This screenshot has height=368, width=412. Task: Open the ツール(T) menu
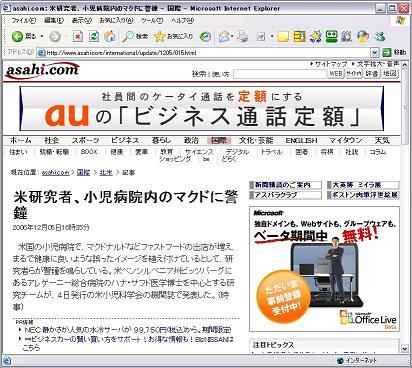click(x=152, y=21)
